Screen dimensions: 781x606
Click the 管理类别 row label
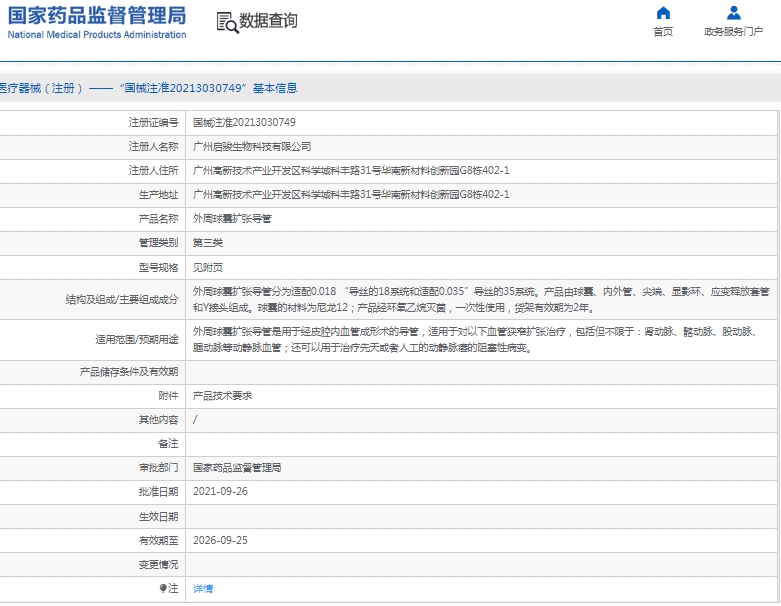click(158, 242)
